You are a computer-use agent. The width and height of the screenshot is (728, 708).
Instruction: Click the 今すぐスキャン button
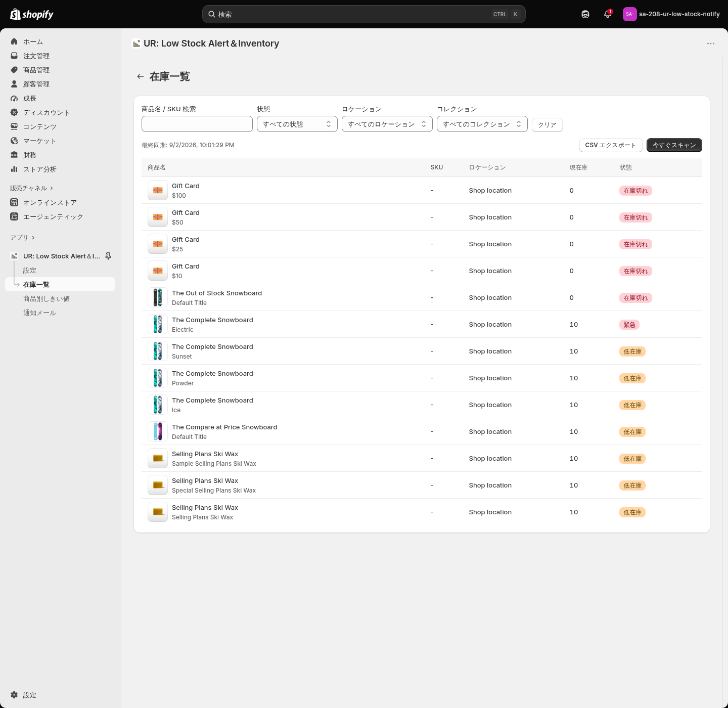pyautogui.click(x=674, y=145)
